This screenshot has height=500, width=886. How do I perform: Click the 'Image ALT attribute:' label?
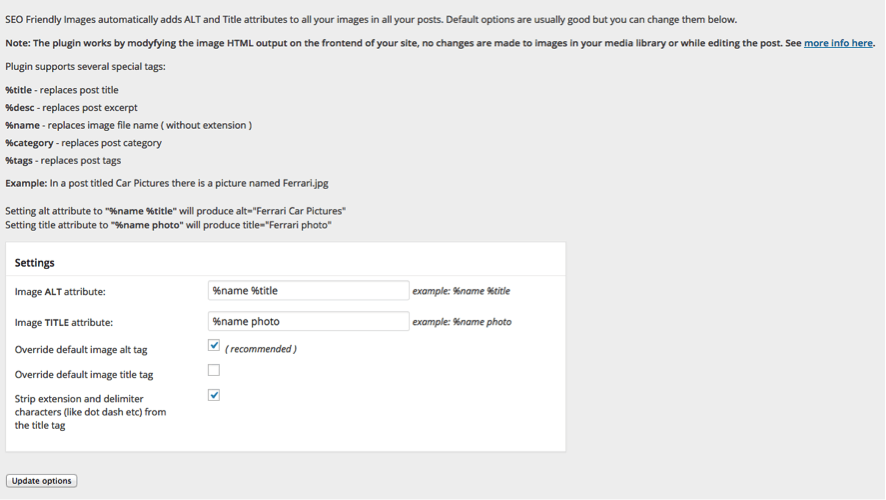click(x=60, y=292)
